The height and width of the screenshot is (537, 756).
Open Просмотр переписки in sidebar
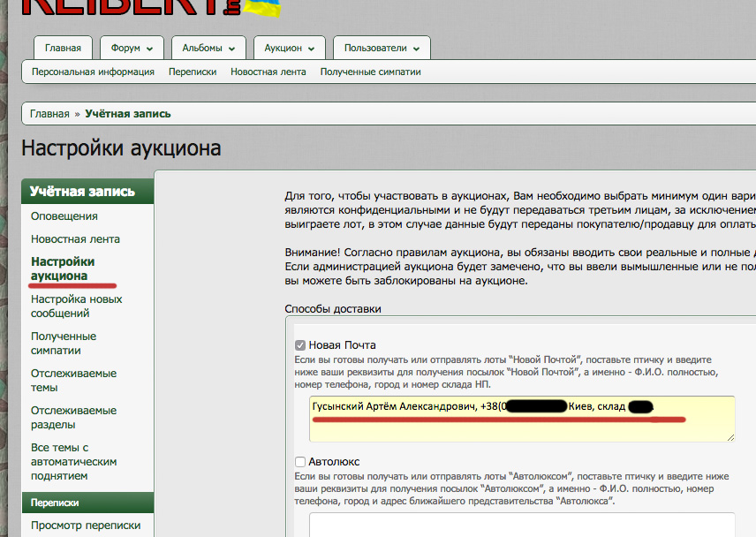click(86, 526)
